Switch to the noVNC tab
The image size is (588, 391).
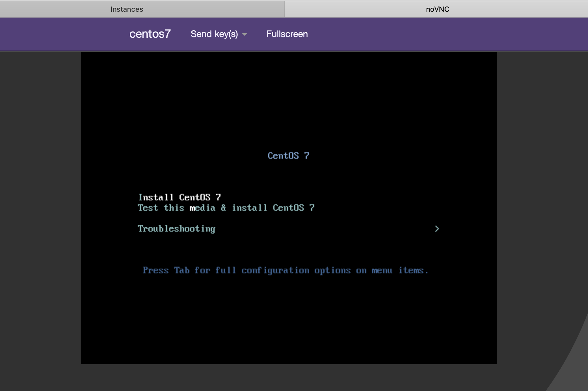[437, 9]
